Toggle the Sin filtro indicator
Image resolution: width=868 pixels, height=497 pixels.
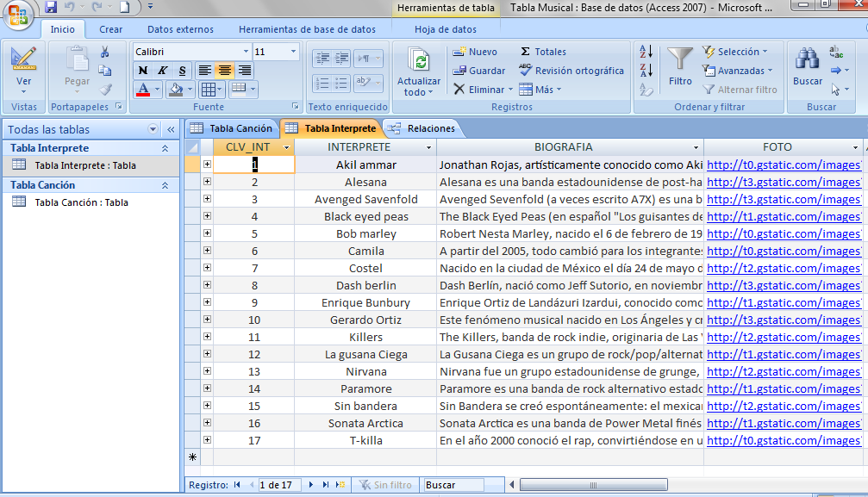pyautogui.click(x=385, y=485)
